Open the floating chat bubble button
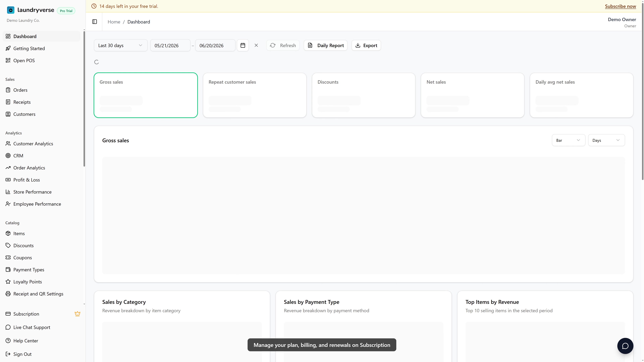644x362 pixels. pos(625,346)
